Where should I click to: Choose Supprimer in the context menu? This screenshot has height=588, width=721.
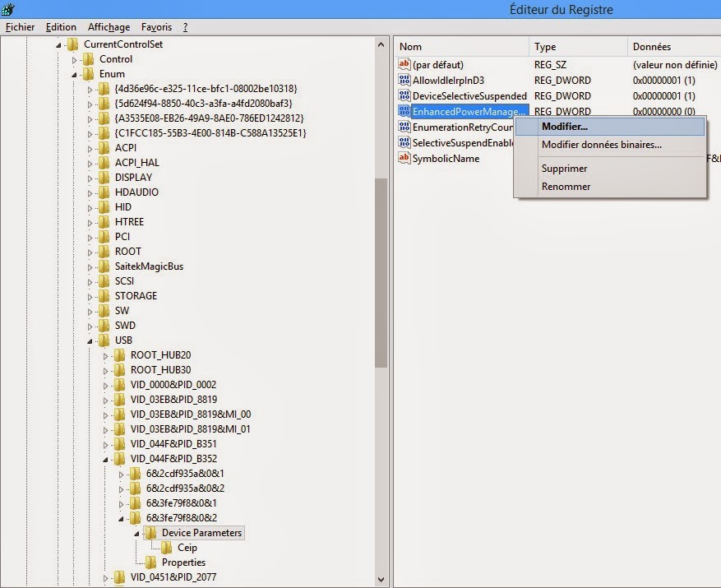pos(610,169)
